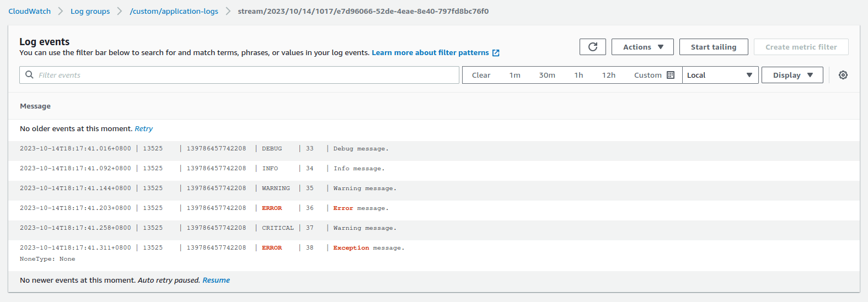
Task: Open the CloudWatch breadcrumb link
Action: click(x=29, y=11)
